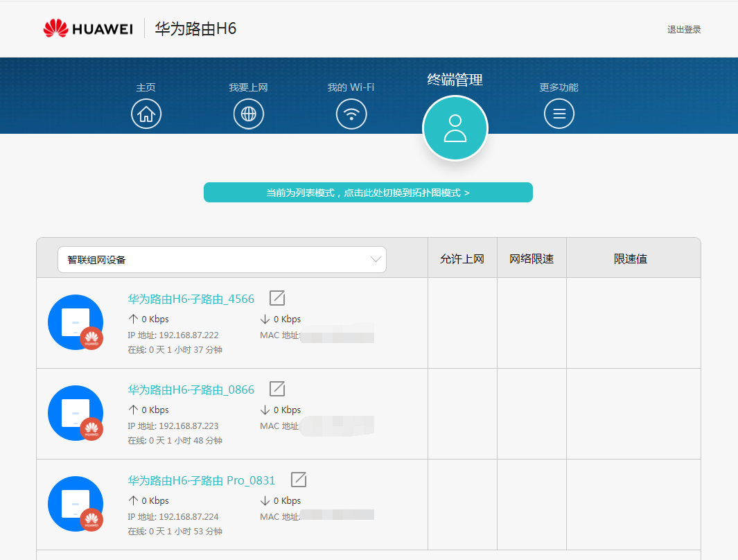Viewport: 738px width, 560px height.
Task: Open the 更多功能 menu icon
Action: [559, 114]
